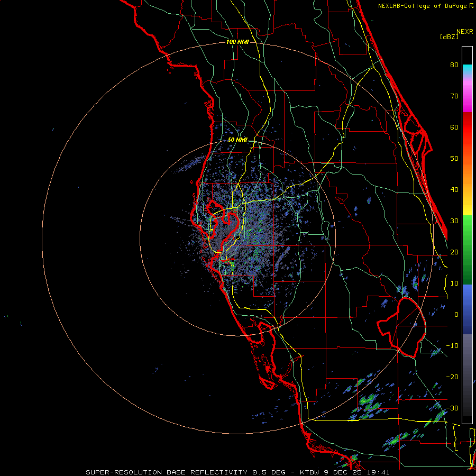Click the cyan top segment of color bar

coord(467,69)
